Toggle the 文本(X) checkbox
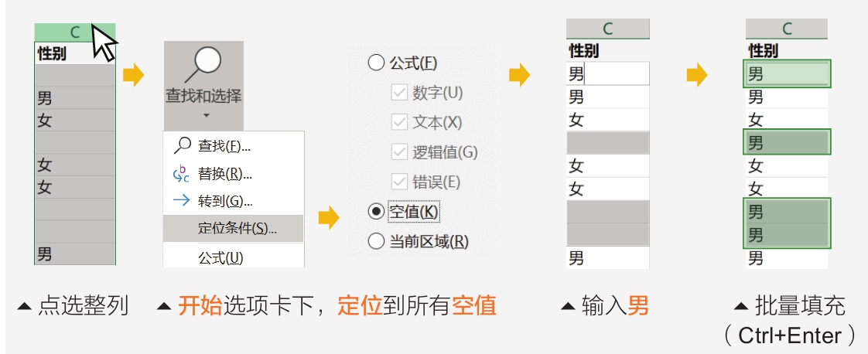The height and width of the screenshot is (354, 868). [399, 122]
